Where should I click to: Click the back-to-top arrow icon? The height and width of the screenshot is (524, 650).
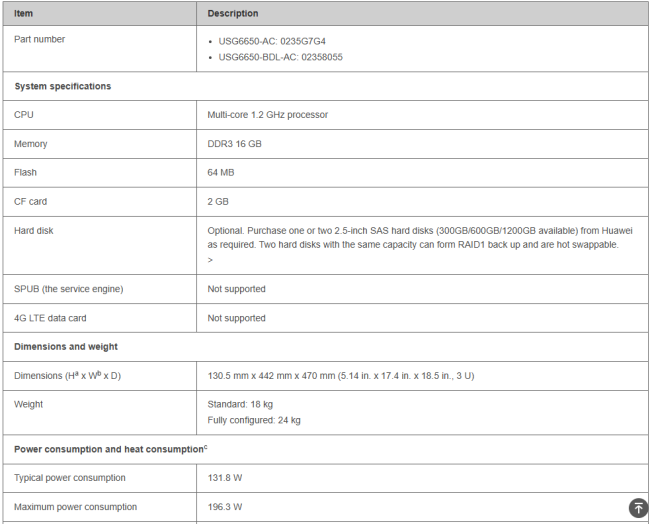pyautogui.click(x=638, y=508)
